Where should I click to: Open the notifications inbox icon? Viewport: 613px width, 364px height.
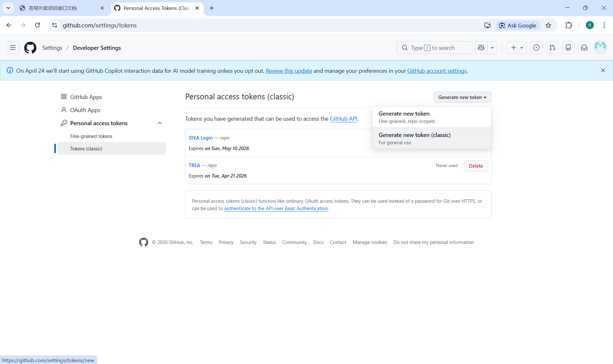pyautogui.click(x=584, y=48)
